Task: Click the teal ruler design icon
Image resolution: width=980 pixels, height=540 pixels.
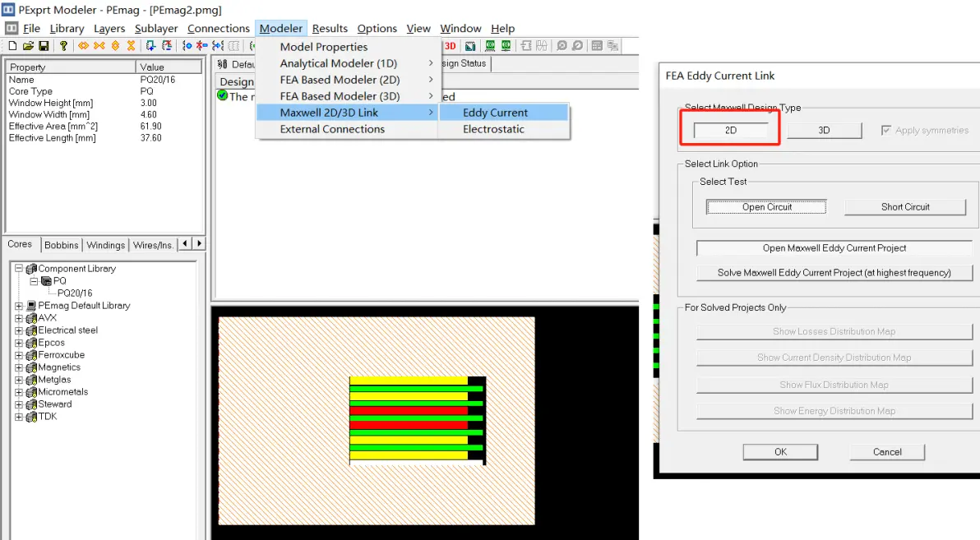Action: tap(470, 46)
